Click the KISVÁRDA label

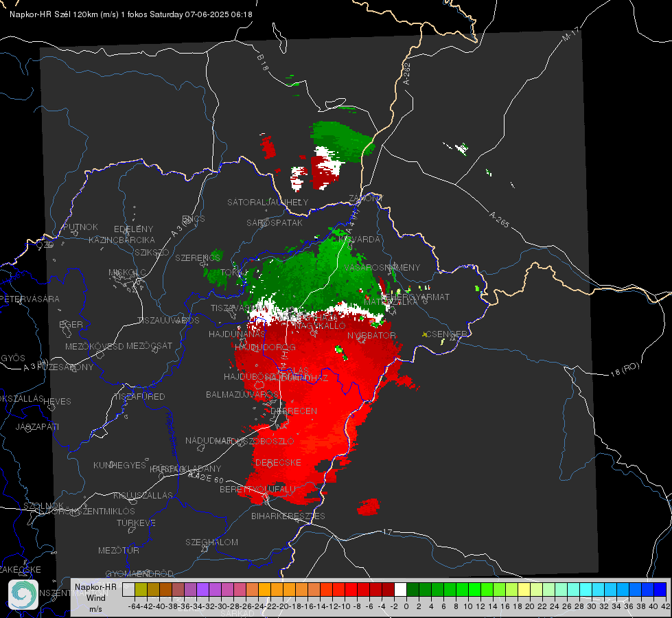coord(359,239)
